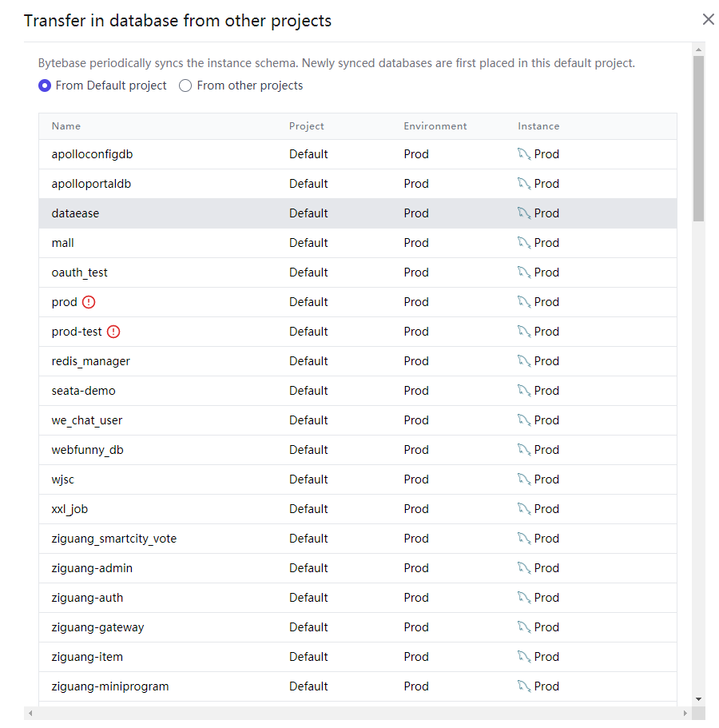Click MySQL dolphin icon in ziguang-admin row
This screenshot has width=719, height=728.
point(524,568)
